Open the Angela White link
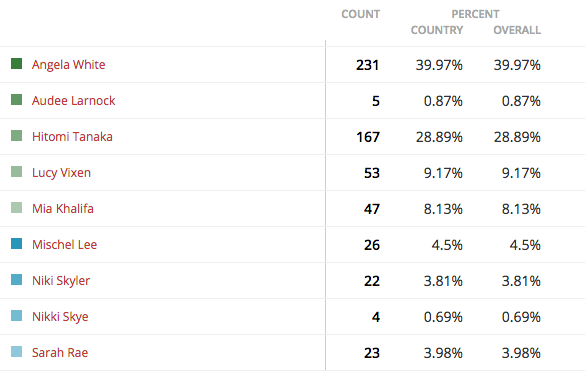 [x=68, y=65]
